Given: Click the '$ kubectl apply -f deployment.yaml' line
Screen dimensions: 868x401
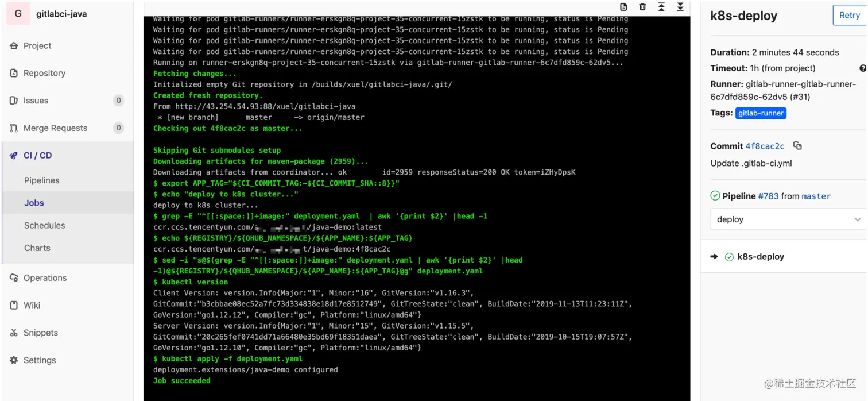Looking at the screenshot, I should pyautogui.click(x=228, y=358).
